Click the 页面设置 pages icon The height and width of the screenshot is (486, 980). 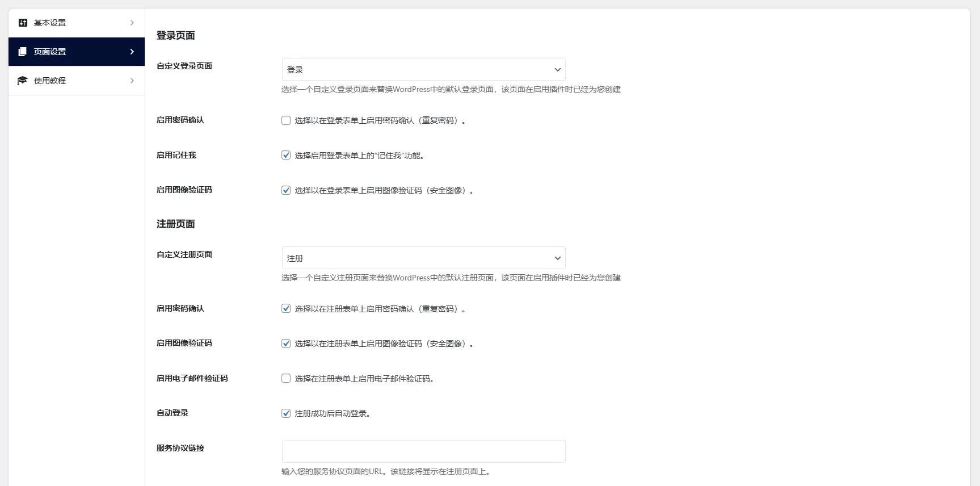23,52
